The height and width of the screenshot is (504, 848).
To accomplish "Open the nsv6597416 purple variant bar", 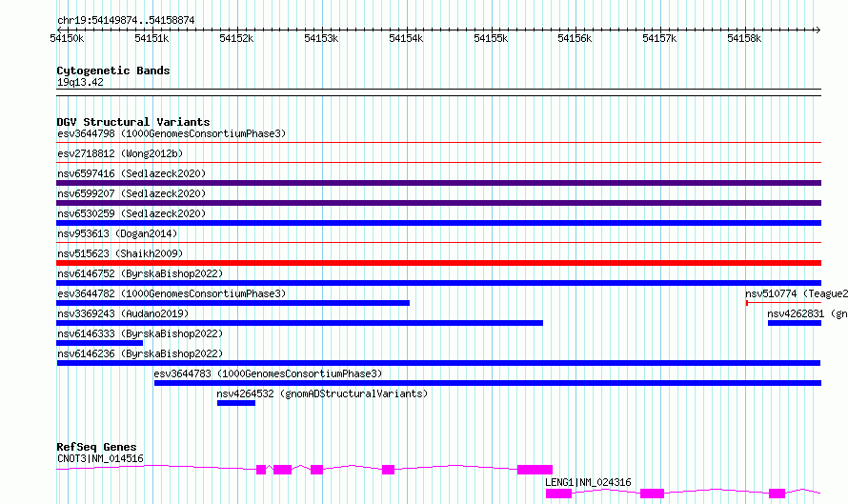I will [x=438, y=183].
